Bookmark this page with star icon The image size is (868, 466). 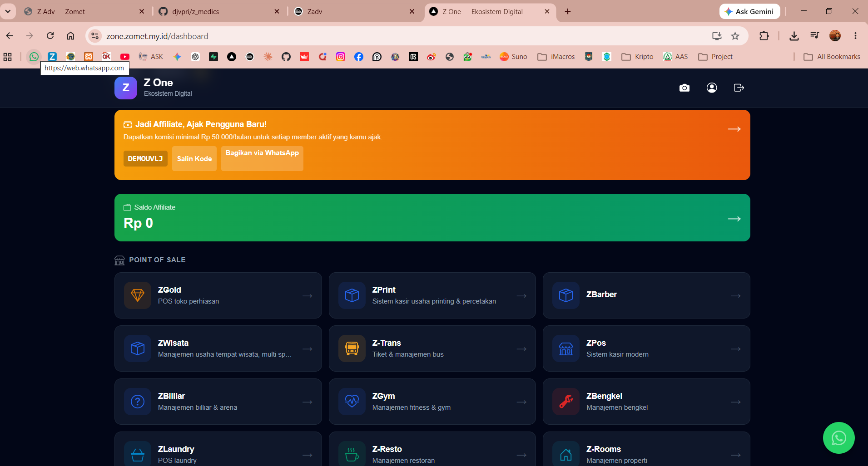(x=735, y=36)
